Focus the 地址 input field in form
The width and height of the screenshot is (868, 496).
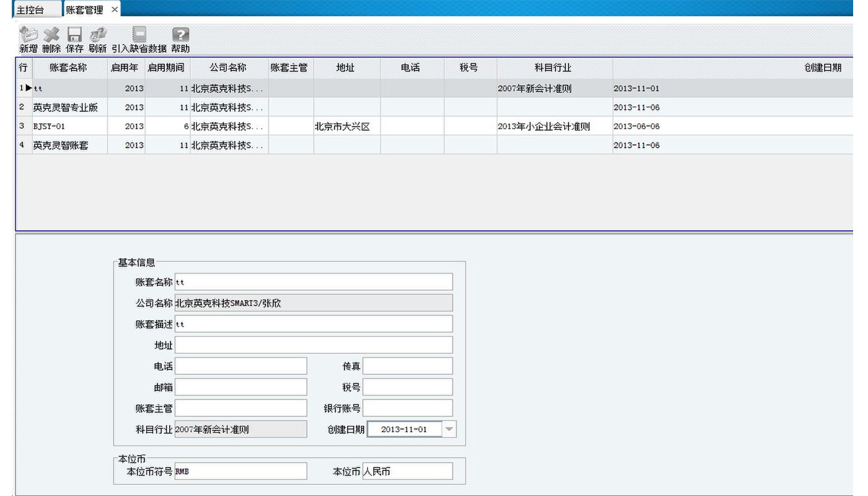click(314, 345)
